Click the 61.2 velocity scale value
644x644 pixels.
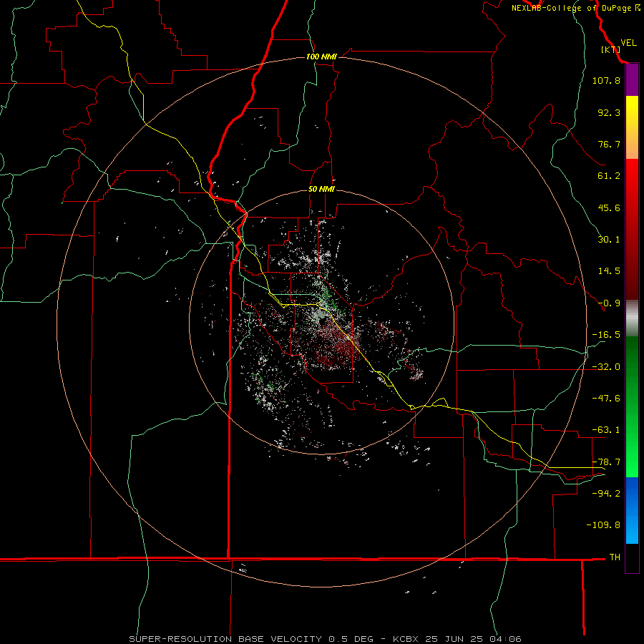[x=609, y=176]
